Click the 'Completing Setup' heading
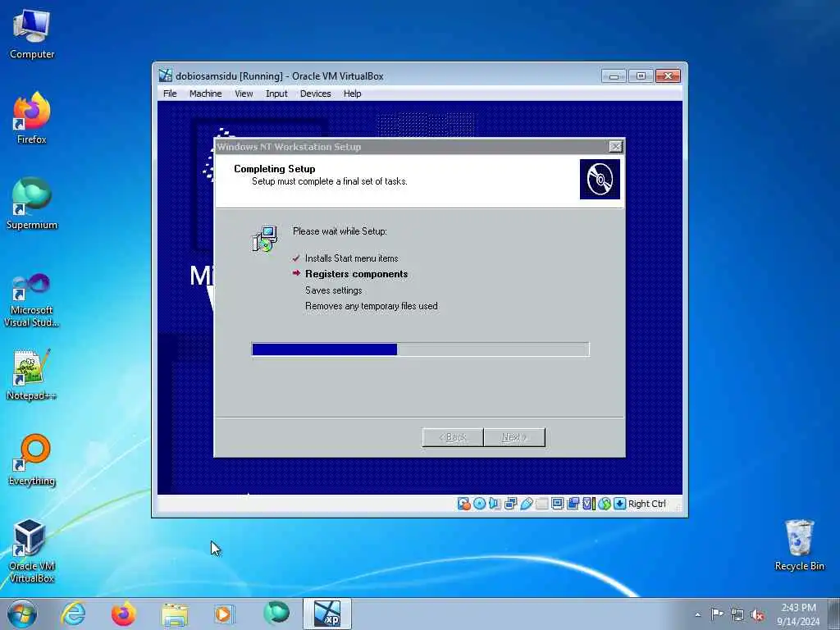Viewport: 840px width, 630px height. click(x=274, y=169)
